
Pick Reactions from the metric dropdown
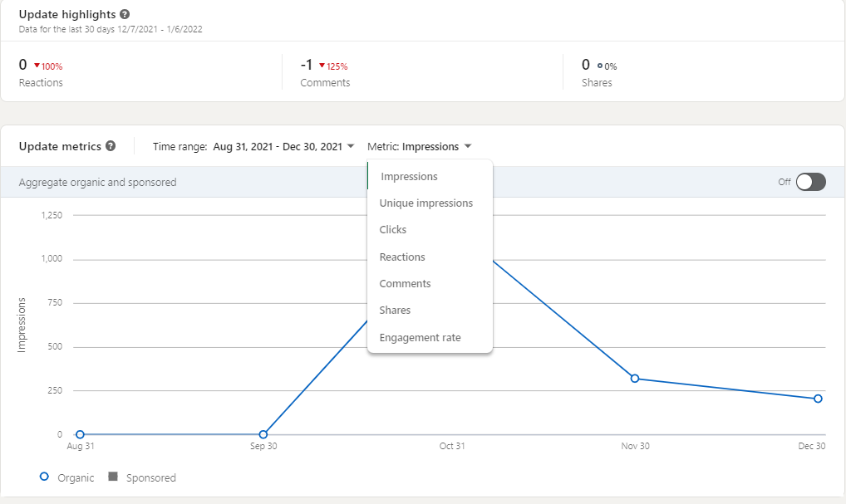point(402,257)
